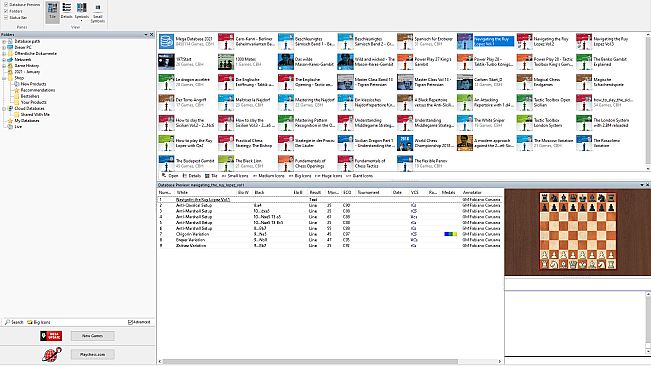Select The Moscow Variation database icon
Screen dimensions: 651x366
[524, 143]
